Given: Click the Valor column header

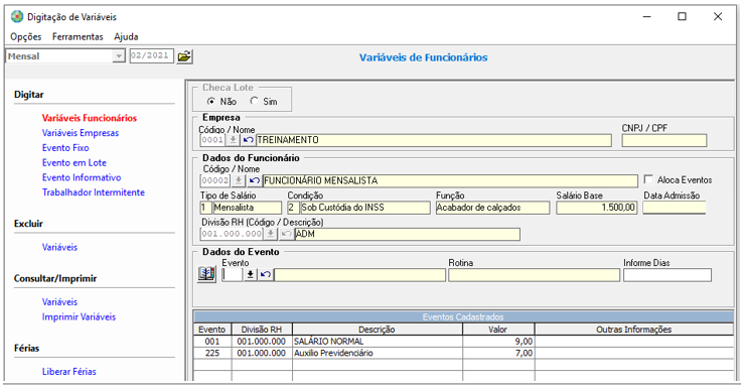Looking at the screenshot, I should click(x=498, y=329).
